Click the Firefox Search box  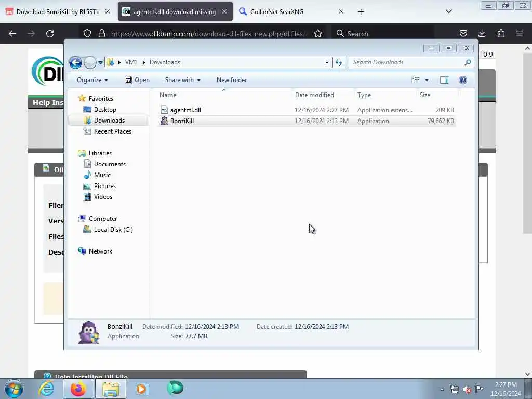point(382,34)
